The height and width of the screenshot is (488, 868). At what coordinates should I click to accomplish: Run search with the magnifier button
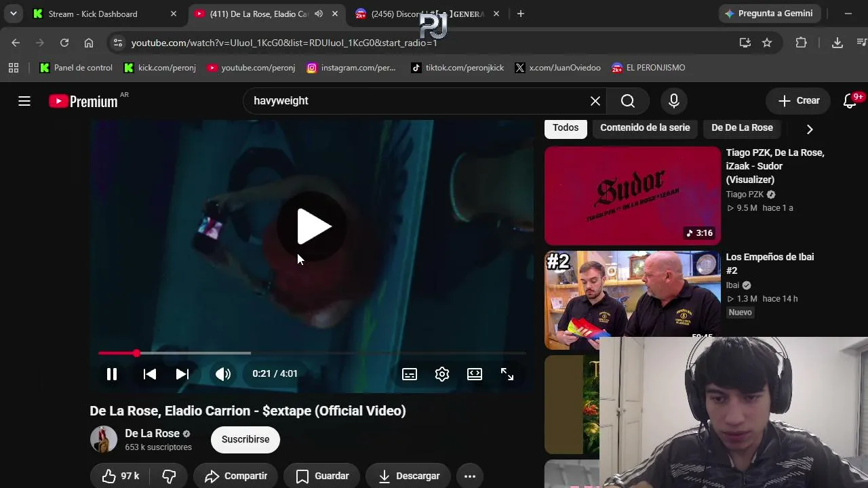(628, 101)
